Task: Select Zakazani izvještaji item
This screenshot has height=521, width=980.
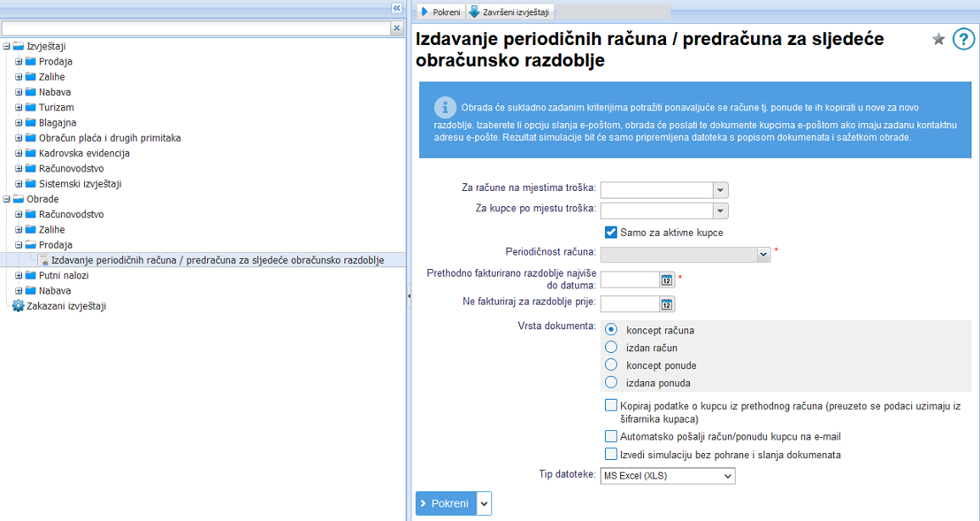Action: coord(66,306)
